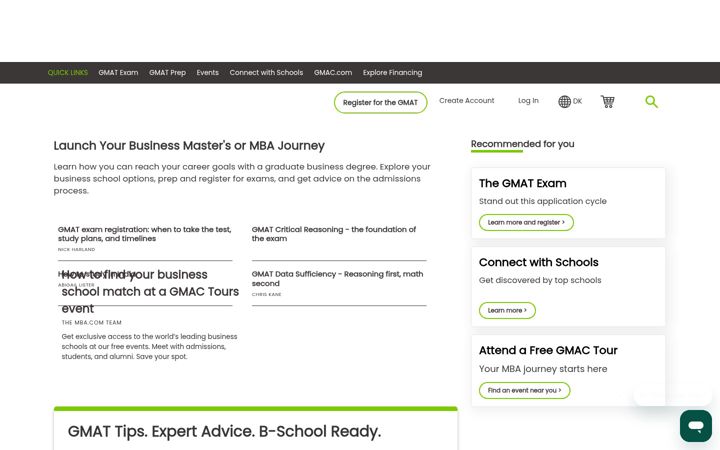This screenshot has width=720, height=450.
Task: Click the Log In link
Action: 528,101
